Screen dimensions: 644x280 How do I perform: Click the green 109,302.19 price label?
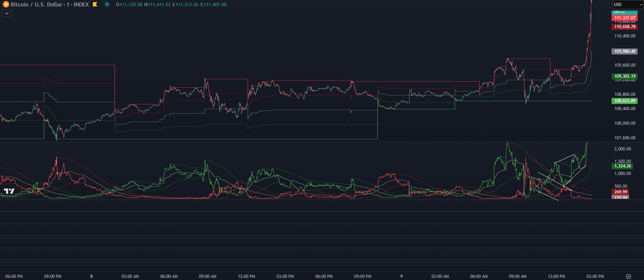click(x=625, y=76)
